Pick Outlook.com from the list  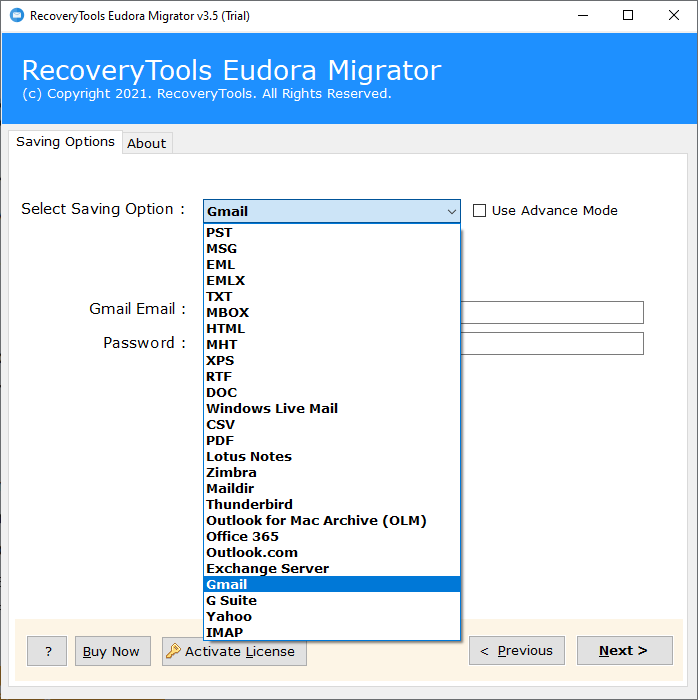tap(332, 553)
